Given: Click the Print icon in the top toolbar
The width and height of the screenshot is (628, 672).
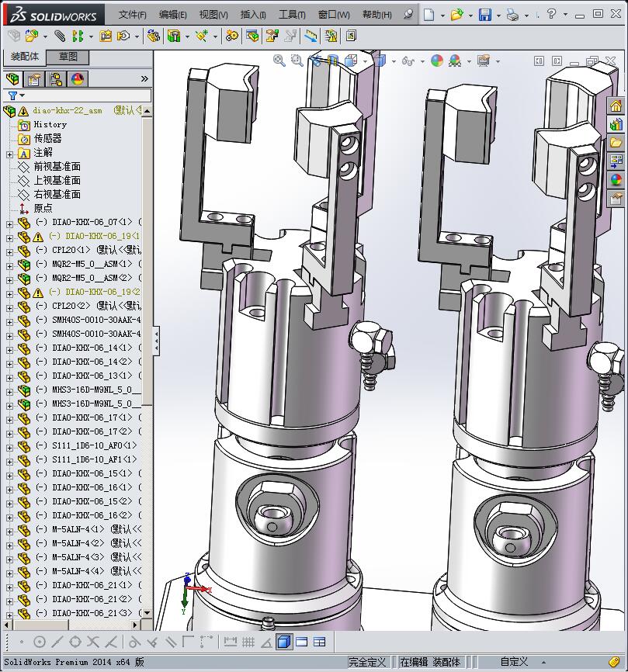Looking at the screenshot, I should [512, 15].
